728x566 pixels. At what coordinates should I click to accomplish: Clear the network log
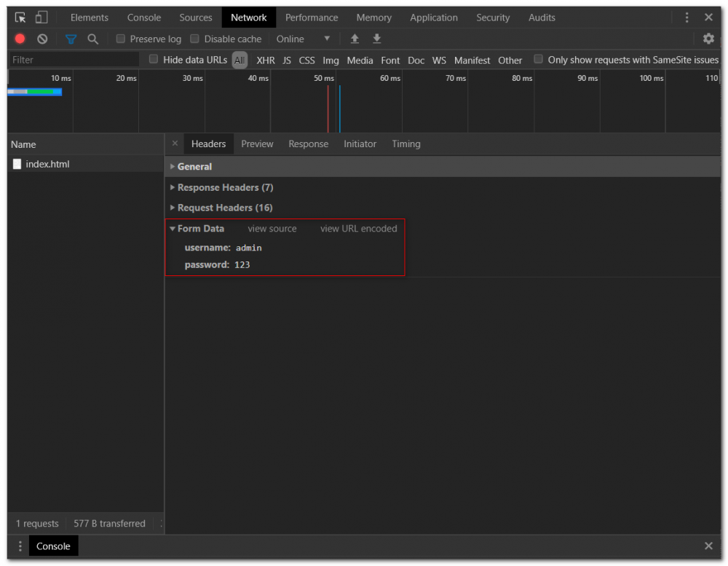42,39
